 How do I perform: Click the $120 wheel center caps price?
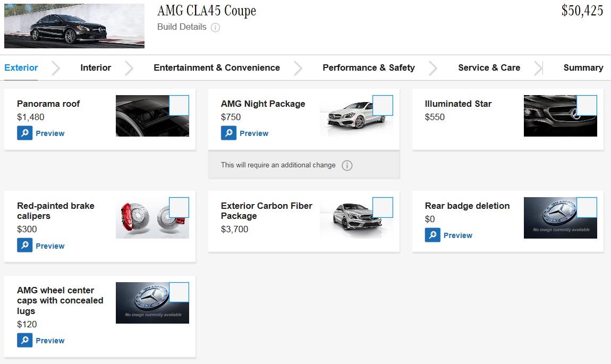tap(27, 324)
